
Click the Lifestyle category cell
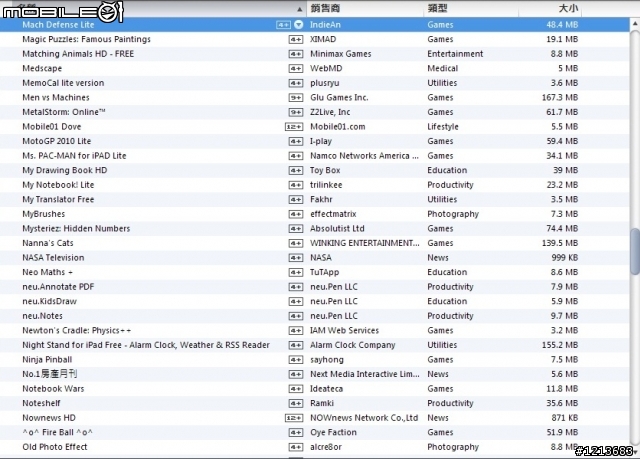click(443, 127)
